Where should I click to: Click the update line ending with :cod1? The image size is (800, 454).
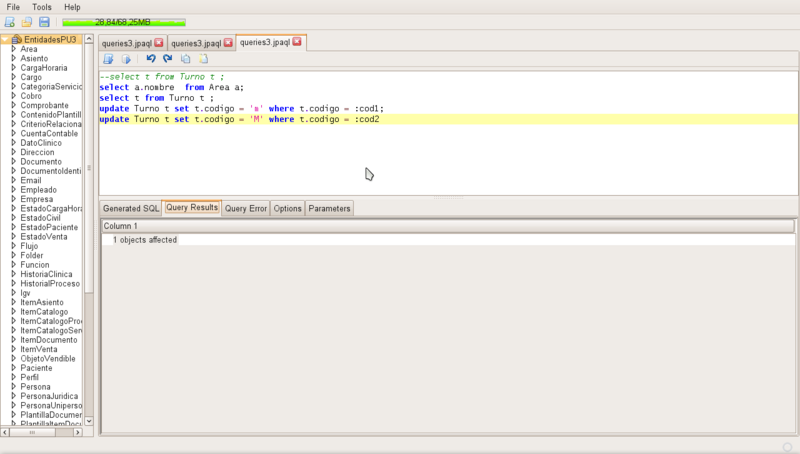[241, 109]
